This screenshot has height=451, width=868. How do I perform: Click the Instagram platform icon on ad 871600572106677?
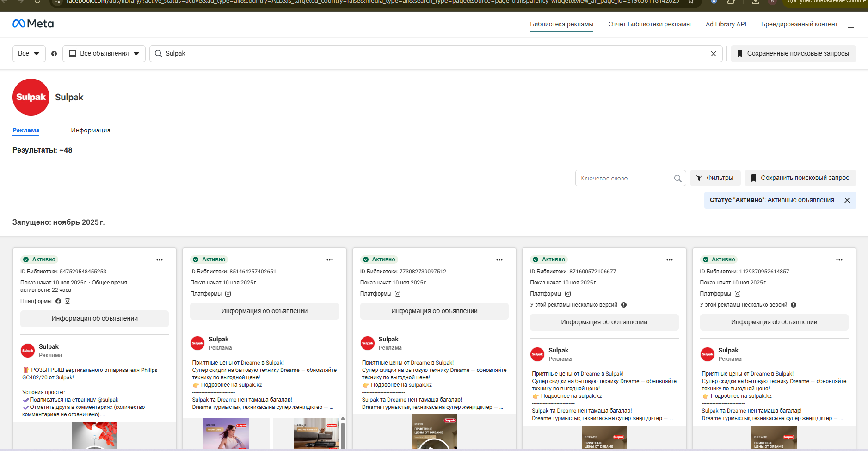click(568, 294)
